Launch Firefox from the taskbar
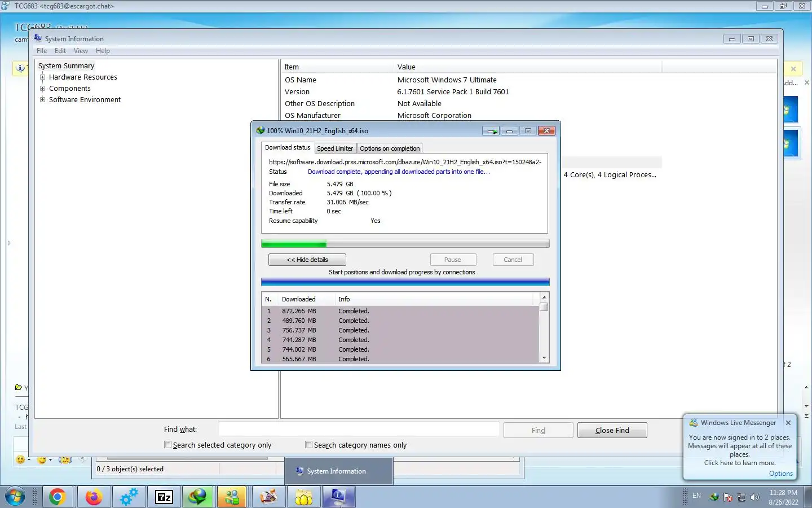 coord(94,497)
